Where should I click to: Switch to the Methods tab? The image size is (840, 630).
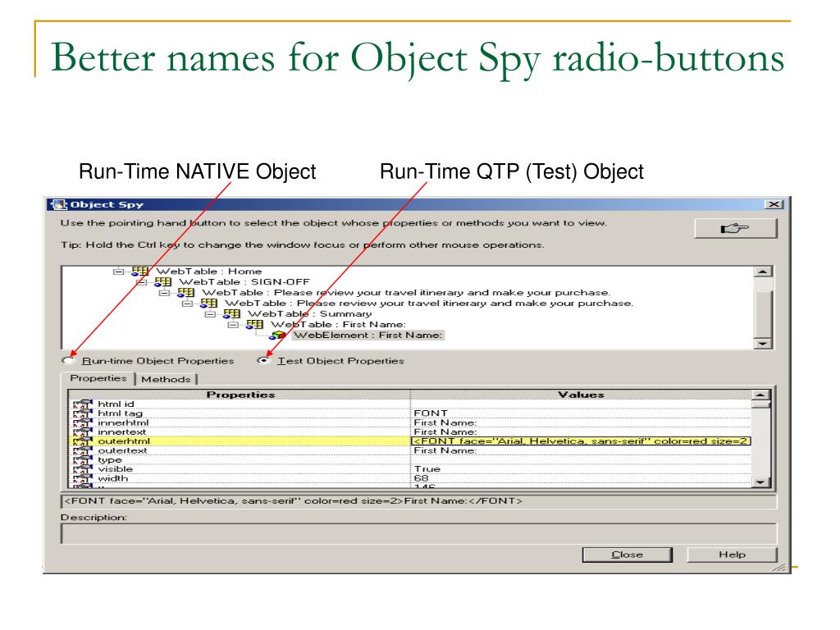coord(167,379)
